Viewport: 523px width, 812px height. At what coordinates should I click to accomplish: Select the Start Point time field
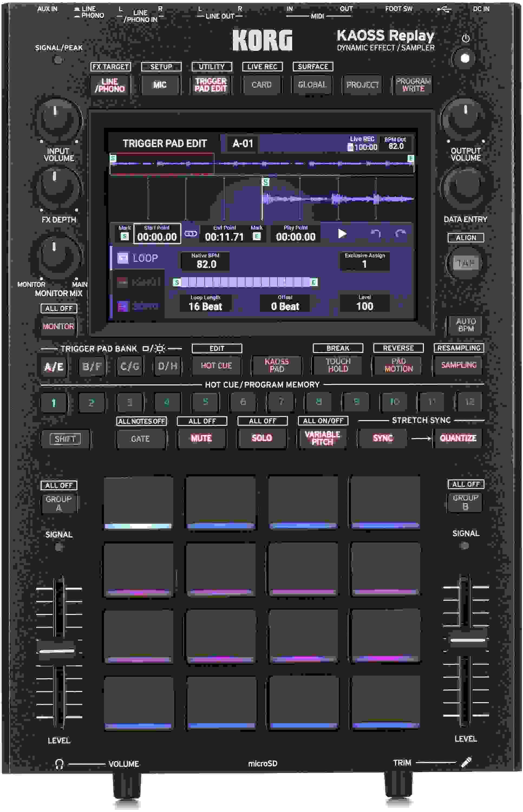(157, 234)
